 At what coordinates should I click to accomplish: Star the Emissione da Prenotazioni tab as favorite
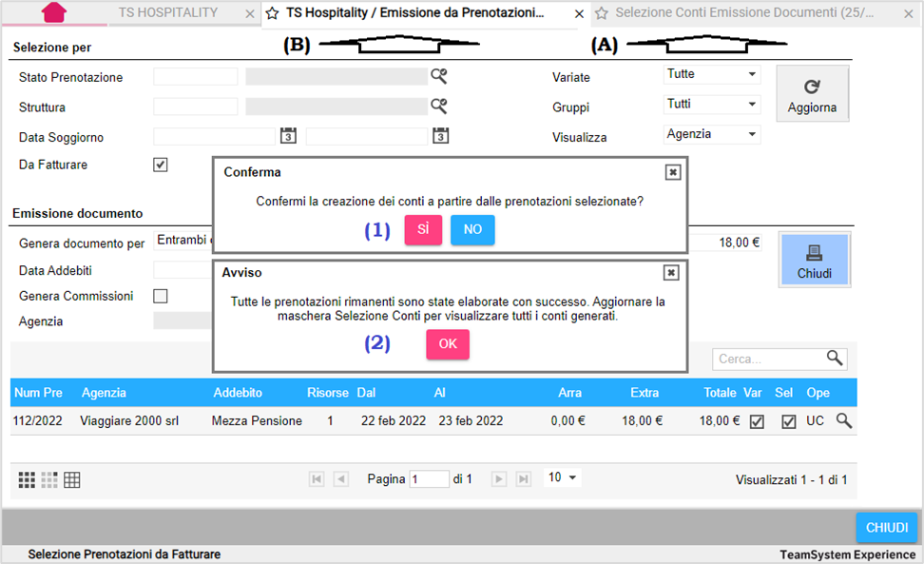272,13
